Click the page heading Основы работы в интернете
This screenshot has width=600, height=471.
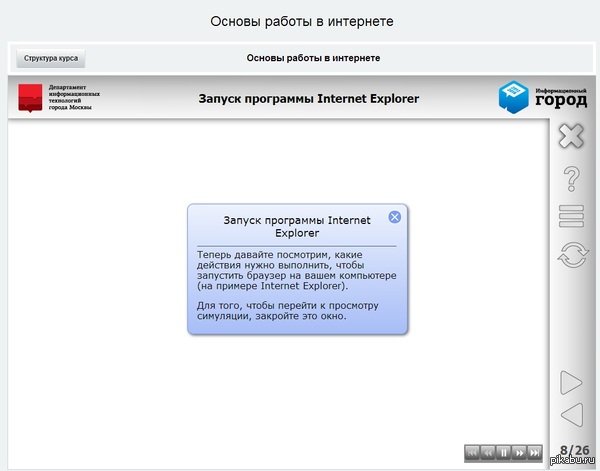pos(299,21)
